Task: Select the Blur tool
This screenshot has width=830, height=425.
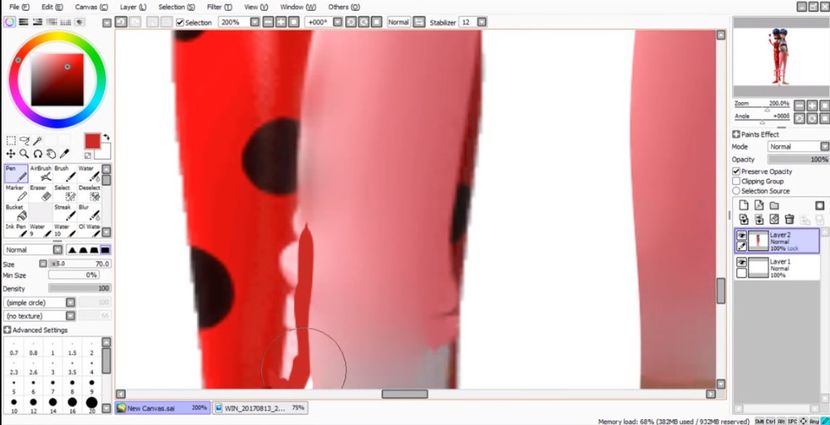Action: pos(89,212)
